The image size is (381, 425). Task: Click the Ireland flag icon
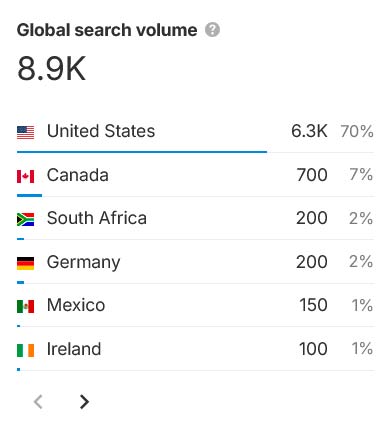click(26, 351)
